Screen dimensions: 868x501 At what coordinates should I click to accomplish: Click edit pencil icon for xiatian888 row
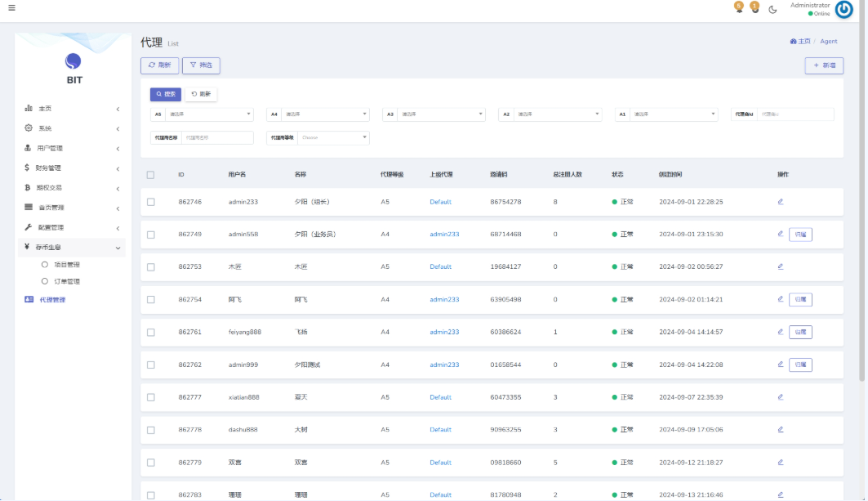pos(781,397)
